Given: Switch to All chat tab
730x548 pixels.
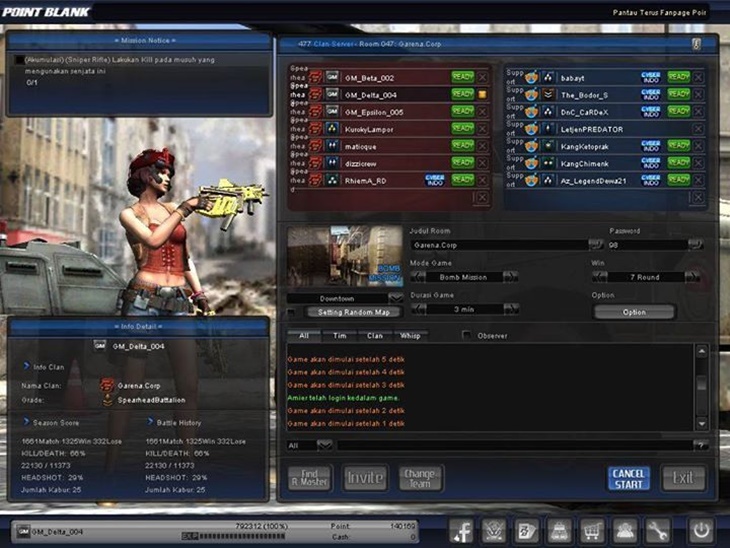Looking at the screenshot, I should pyautogui.click(x=304, y=335).
